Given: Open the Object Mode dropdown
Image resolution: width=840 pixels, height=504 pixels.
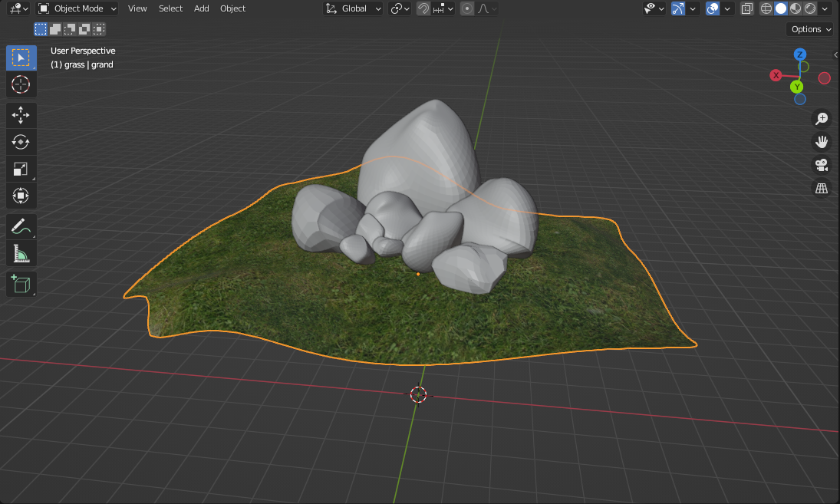Looking at the screenshot, I should click(x=77, y=8).
